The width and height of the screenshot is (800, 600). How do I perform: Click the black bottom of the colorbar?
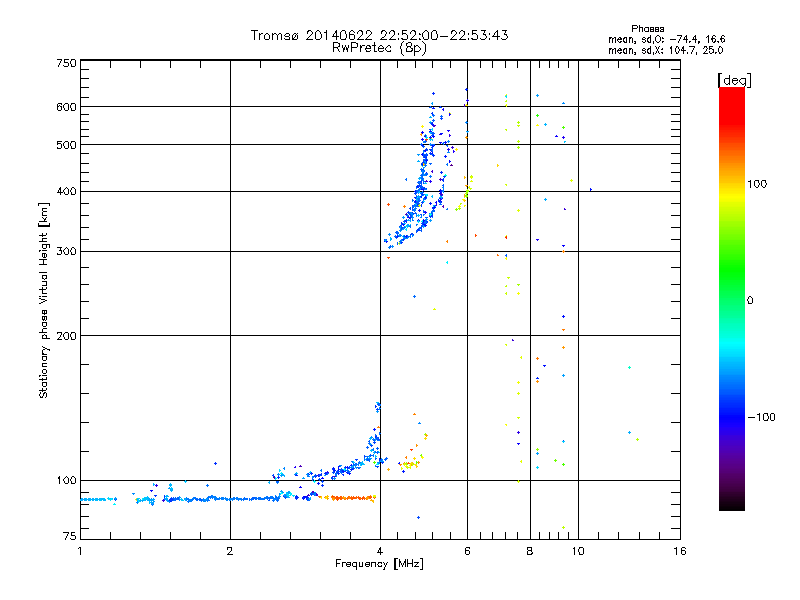[732, 503]
